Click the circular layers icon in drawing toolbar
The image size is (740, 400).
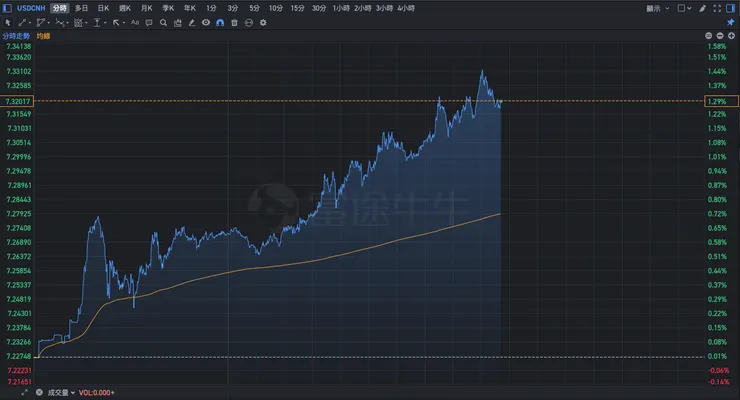pos(249,23)
